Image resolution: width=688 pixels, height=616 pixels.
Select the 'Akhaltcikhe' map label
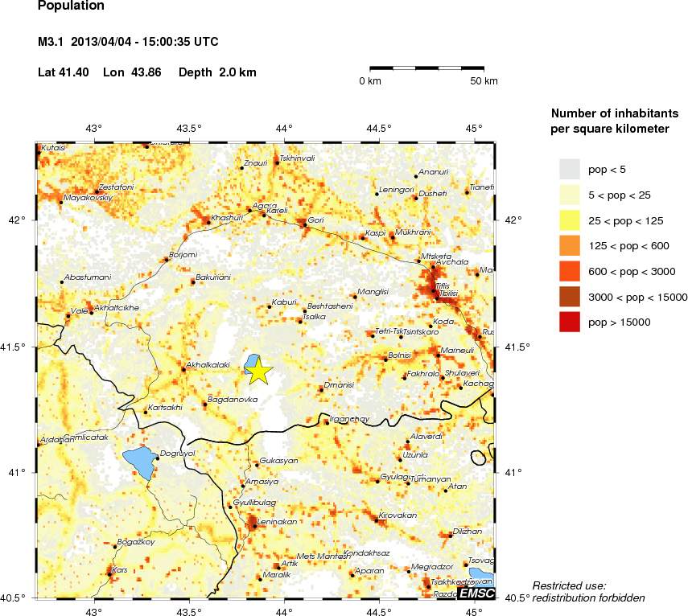[x=116, y=308]
